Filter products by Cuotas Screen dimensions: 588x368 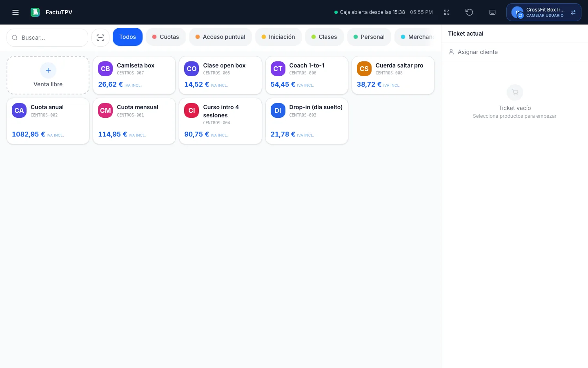tap(165, 37)
